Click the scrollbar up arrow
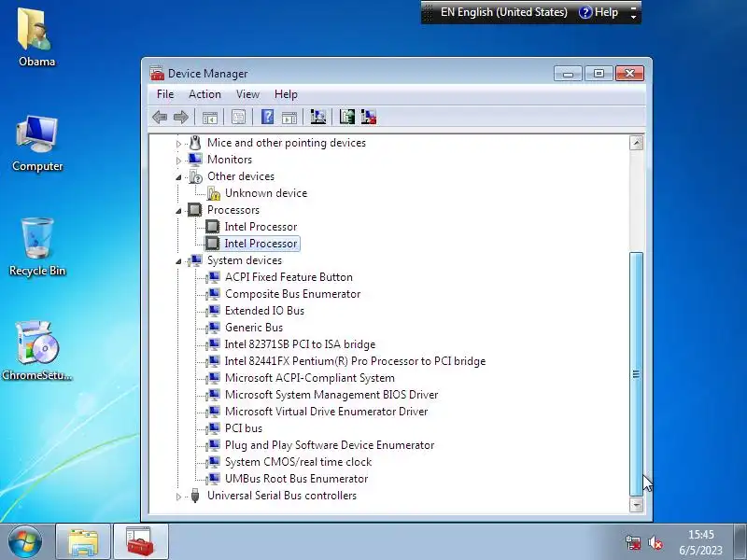The image size is (747, 560). (x=637, y=143)
